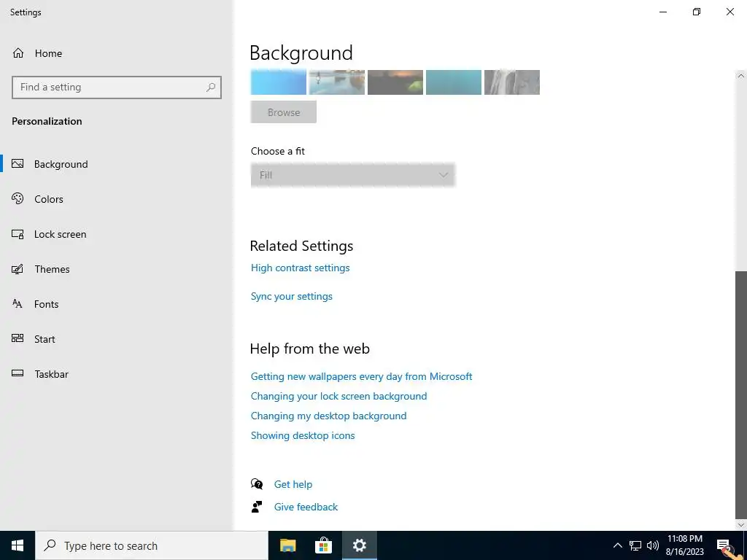Open Microsoft Store from the taskbar
747x560 pixels.
coord(323,545)
